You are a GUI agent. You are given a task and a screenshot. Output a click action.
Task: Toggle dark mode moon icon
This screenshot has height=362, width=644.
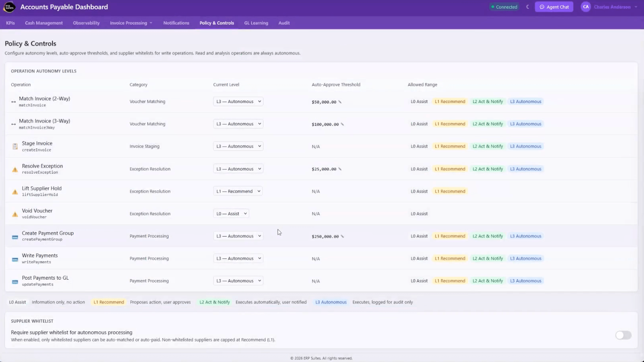coord(528,7)
